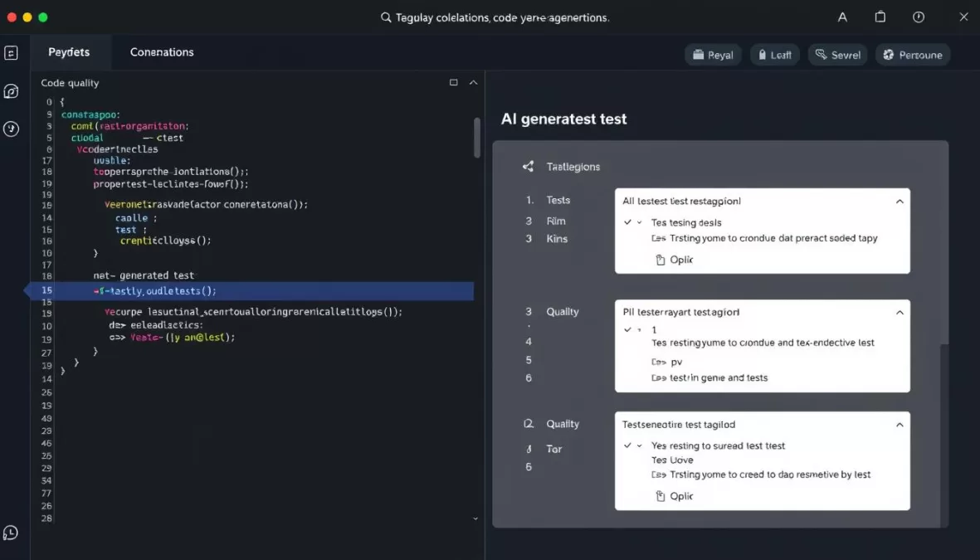Select the Paydets tab

(71, 51)
